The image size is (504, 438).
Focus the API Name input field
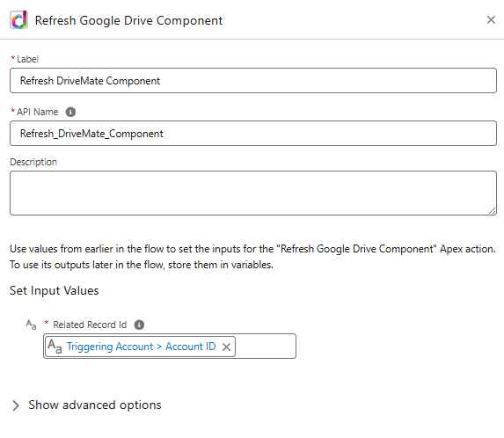[x=253, y=134]
